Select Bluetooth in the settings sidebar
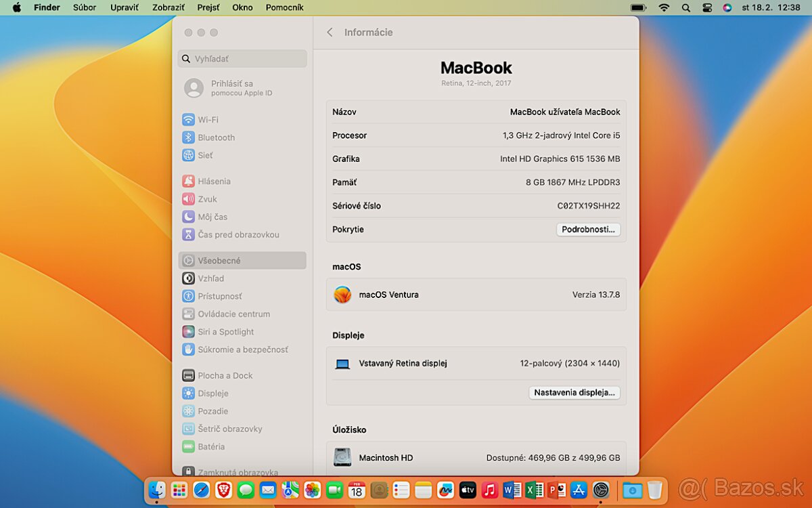This screenshot has height=508, width=812. (x=215, y=137)
